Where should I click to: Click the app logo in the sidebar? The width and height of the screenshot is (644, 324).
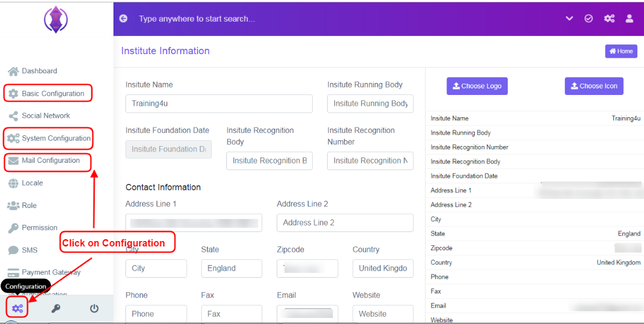click(x=56, y=20)
